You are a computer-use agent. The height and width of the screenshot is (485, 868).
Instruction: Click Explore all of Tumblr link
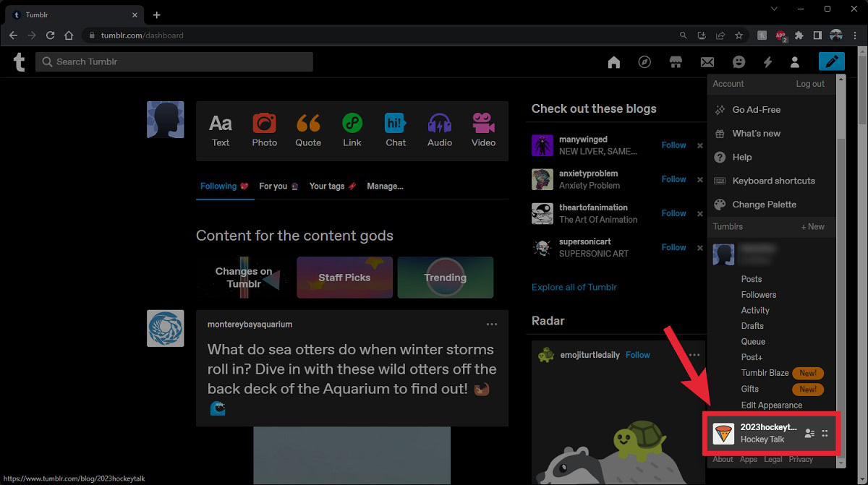pos(574,287)
